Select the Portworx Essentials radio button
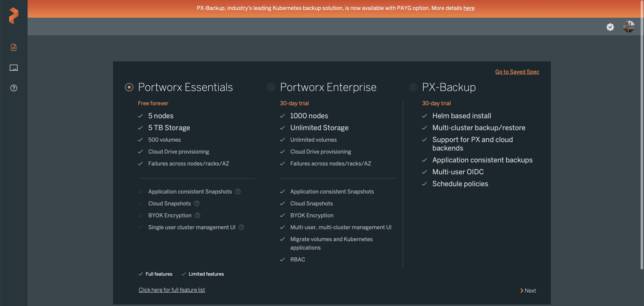This screenshot has height=306, width=644. (x=129, y=87)
